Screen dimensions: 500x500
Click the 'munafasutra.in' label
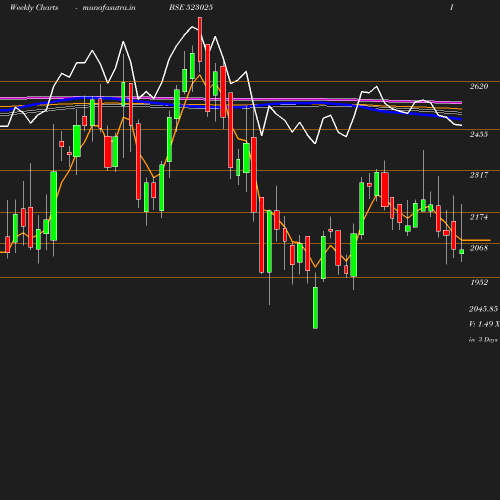pyautogui.click(x=109, y=7)
